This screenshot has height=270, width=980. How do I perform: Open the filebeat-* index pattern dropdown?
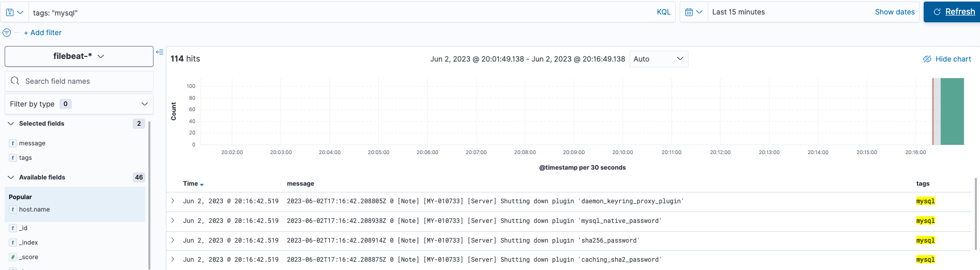(x=79, y=56)
